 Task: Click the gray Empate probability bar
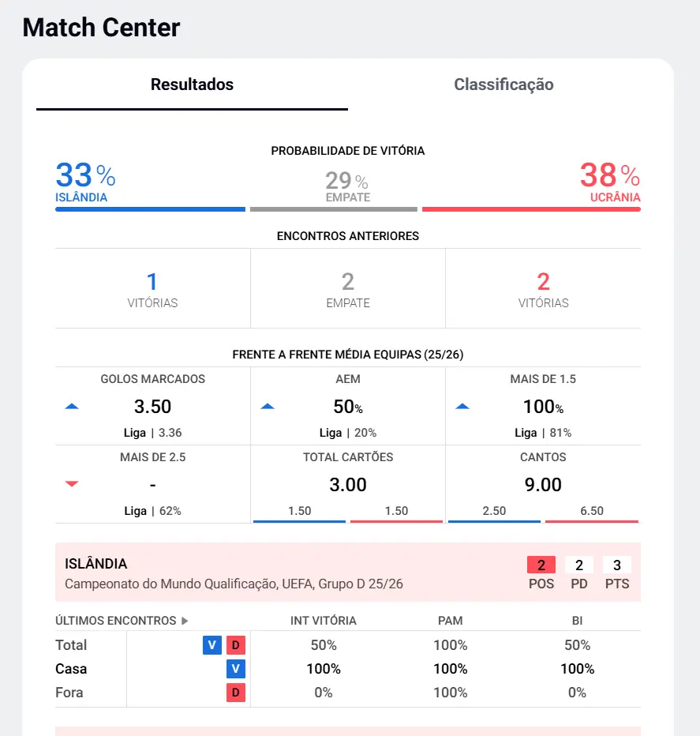click(x=333, y=209)
